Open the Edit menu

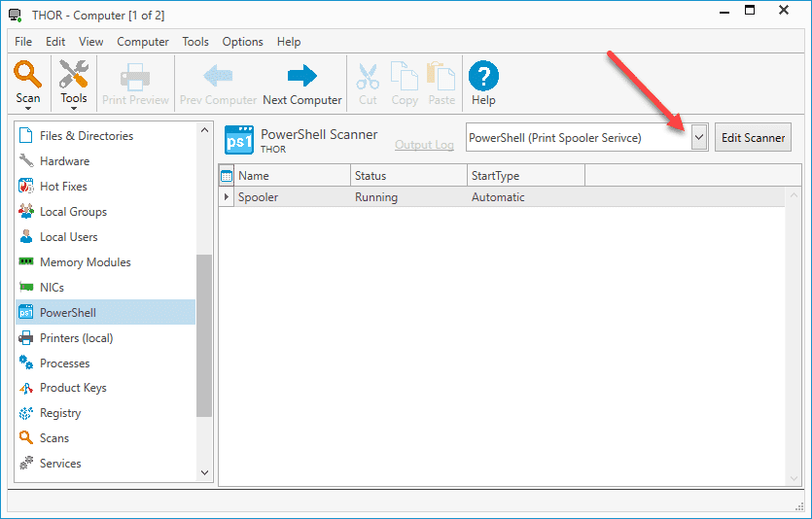(55, 42)
